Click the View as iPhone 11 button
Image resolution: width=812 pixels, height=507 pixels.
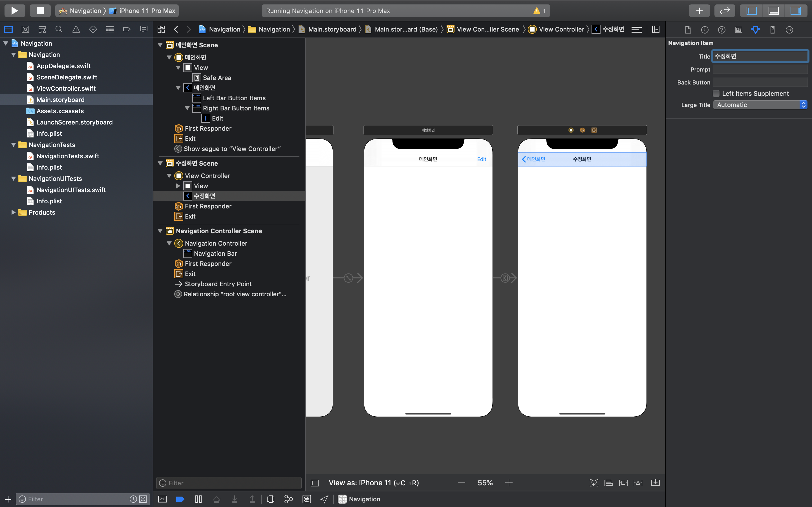pyautogui.click(x=374, y=483)
